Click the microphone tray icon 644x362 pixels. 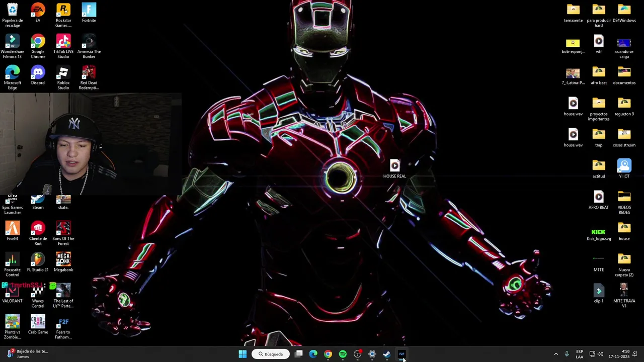pos(567,354)
